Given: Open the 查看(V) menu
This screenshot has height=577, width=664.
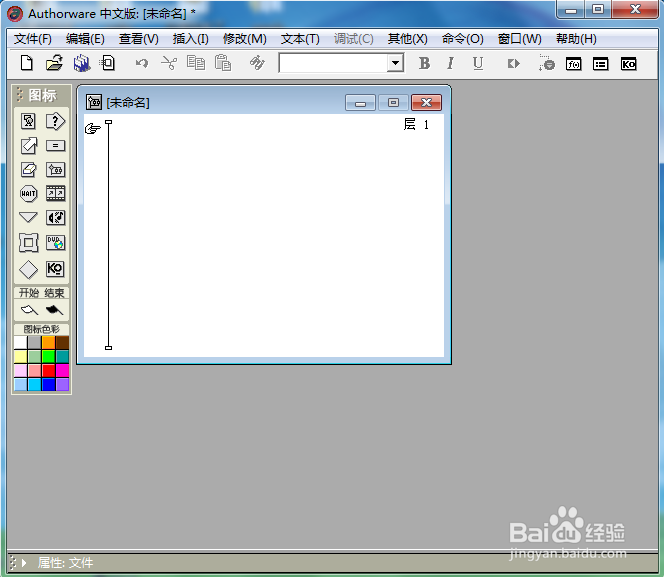Looking at the screenshot, I should (138, 39).
